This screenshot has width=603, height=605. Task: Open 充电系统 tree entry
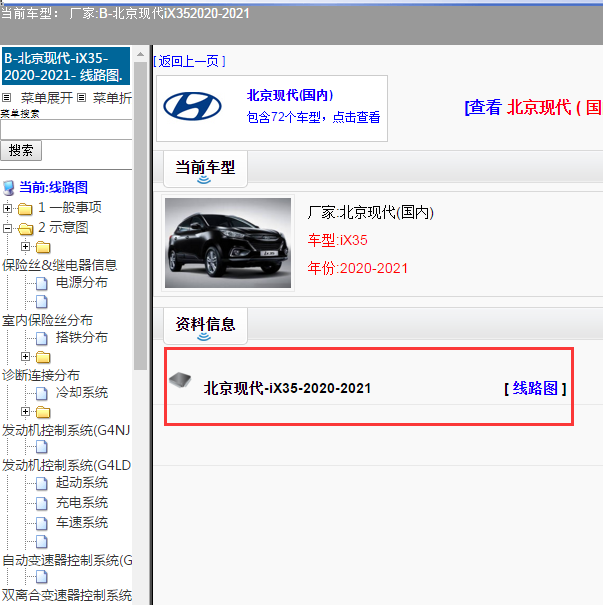click(x=82, y=503)
